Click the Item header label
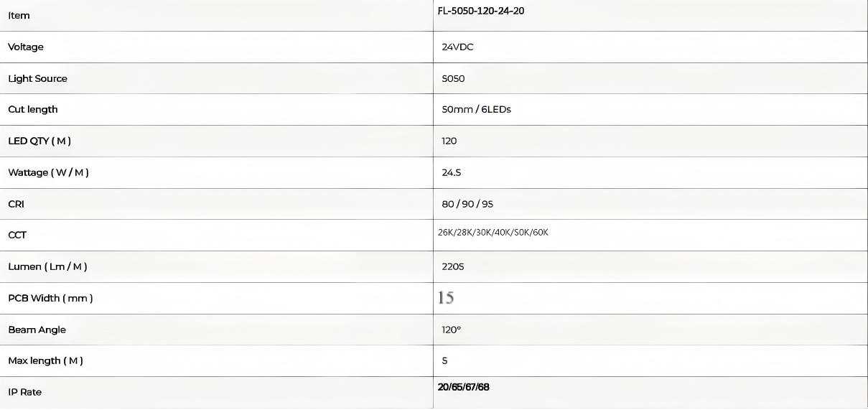The width and height of the screenshot is (868, 410). pyautogui.click(x=19, y=15)
